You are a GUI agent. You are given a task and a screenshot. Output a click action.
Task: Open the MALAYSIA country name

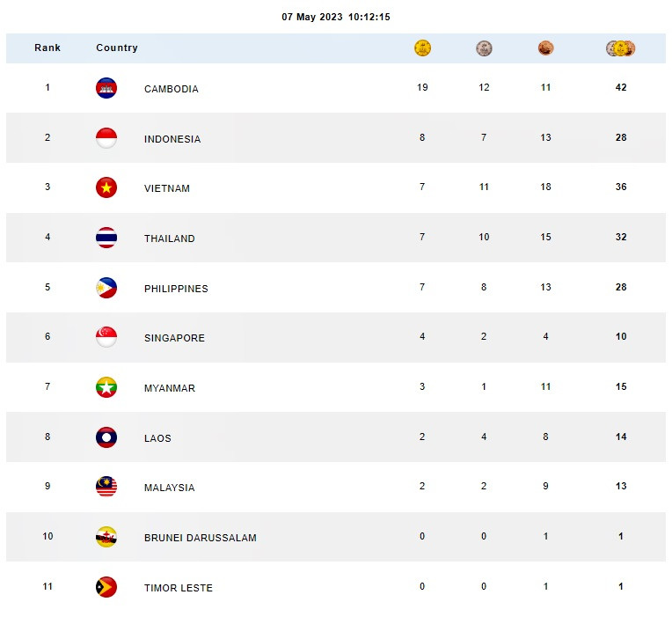pyautogui.click(x=170, y=488)
